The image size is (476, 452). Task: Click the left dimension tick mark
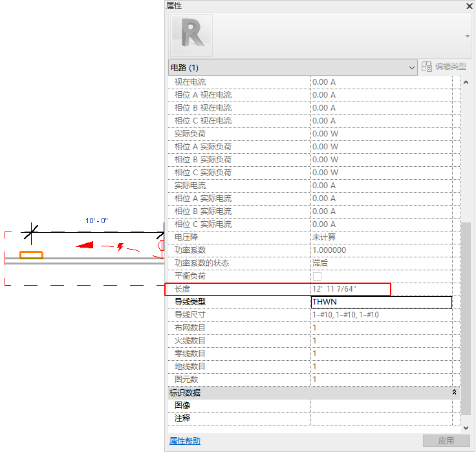click(31, 231)
